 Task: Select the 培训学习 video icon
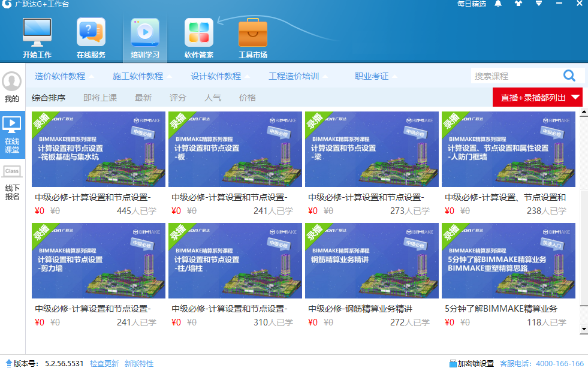coord(144,32)
